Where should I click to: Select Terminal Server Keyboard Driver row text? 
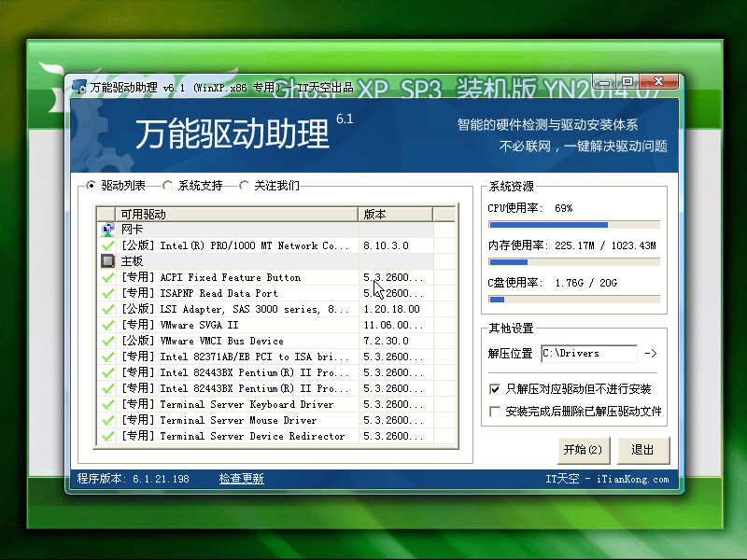pyautogui.click(x=227, y=404)
